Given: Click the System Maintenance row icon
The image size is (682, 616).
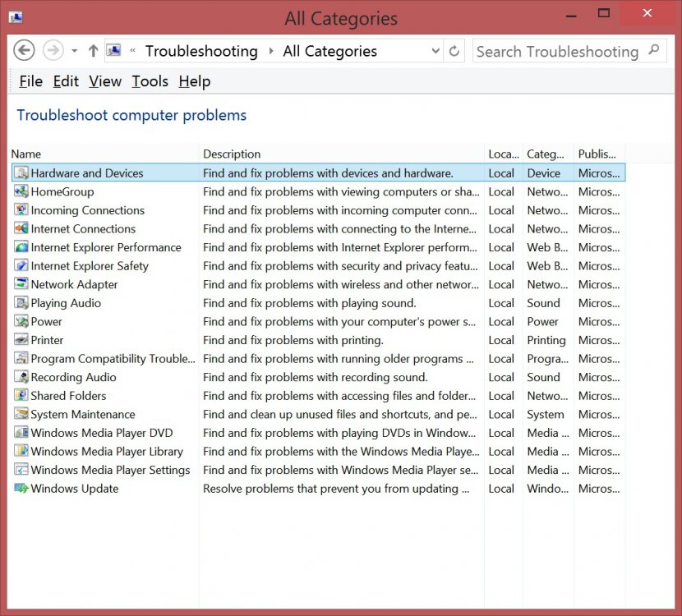Looking at the screenshot, I should (x=21, y=414).
